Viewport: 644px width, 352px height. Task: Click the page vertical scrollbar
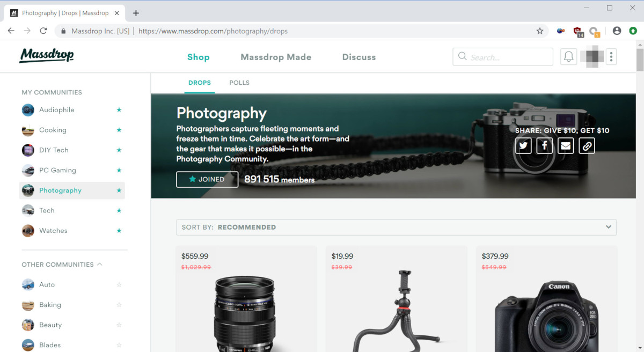tap(640, 59)
